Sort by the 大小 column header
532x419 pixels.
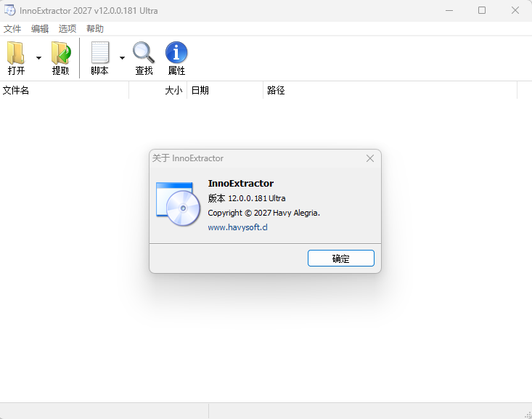click(158, 90)
